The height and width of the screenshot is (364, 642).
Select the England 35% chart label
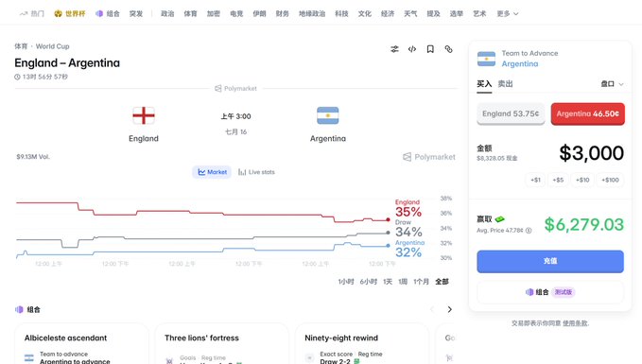[408, 209]
